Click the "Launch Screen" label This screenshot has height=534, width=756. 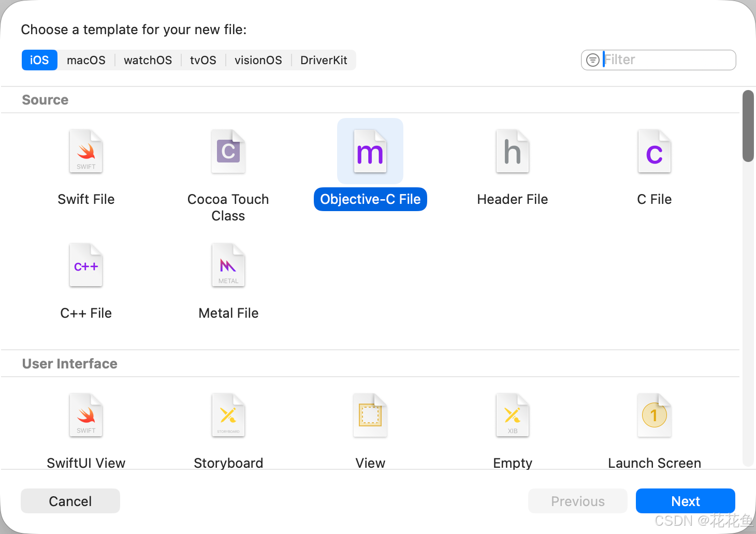click(x=655, y=463)
